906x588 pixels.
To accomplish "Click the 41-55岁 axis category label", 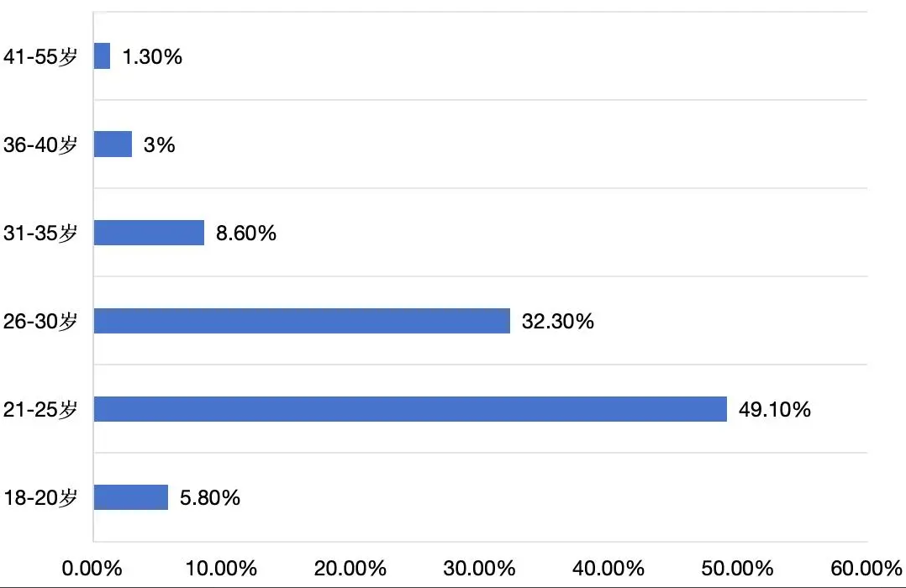I will 40,57.
